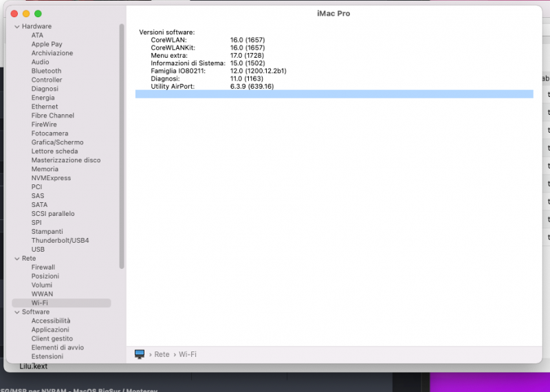Select Memoria in the sidebar
The width and height of the screenshot is (550, 392).
(45, 168)
